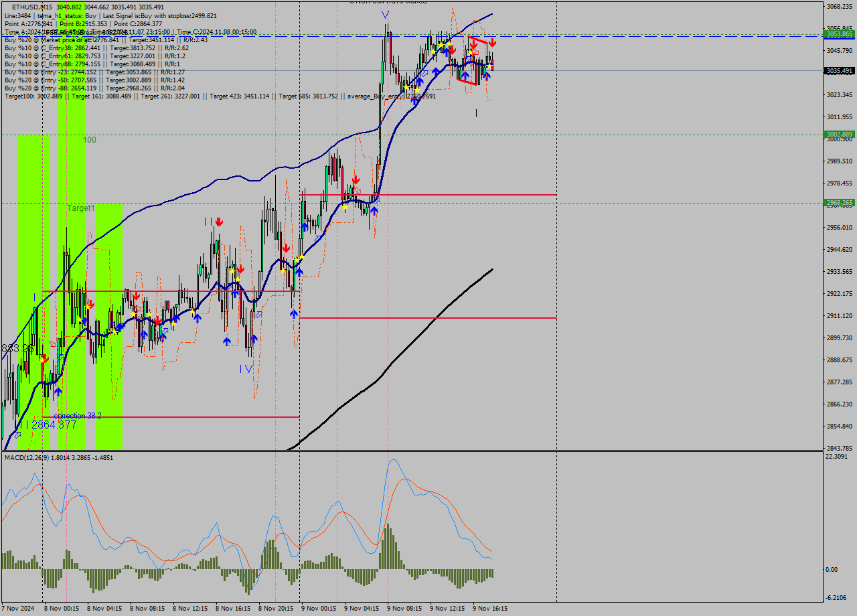Click the 2854.840 price scale value

pyautogui.click(x=839, y=426)
